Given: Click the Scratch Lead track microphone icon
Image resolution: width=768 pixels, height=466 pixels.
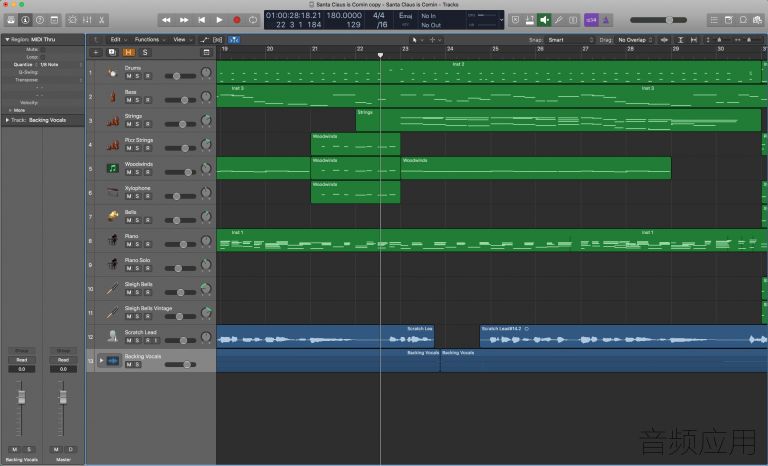Looking at the screenshot, I should click(113, 336).
